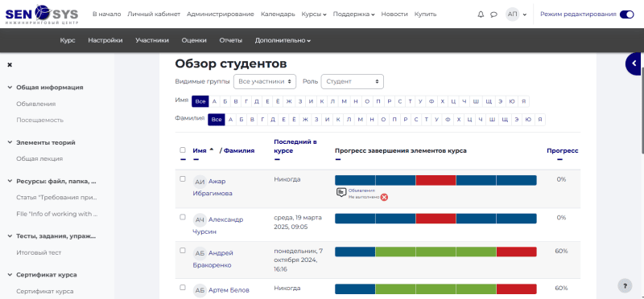Open the Статья "Требования при.." sidebar link

pos(56,197)
